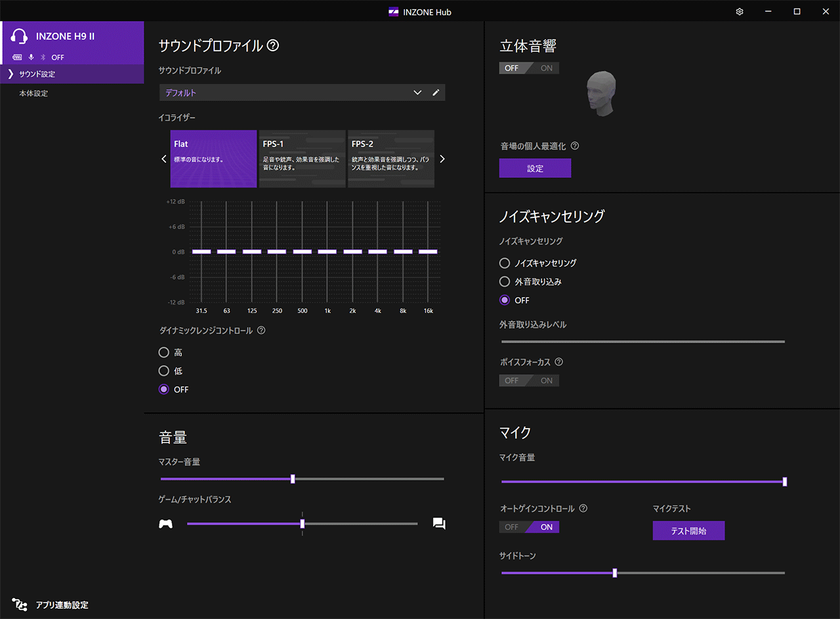840x619 pixels.
Task: Click the マスター音量 slider handle
Action: tap(293, 479)
